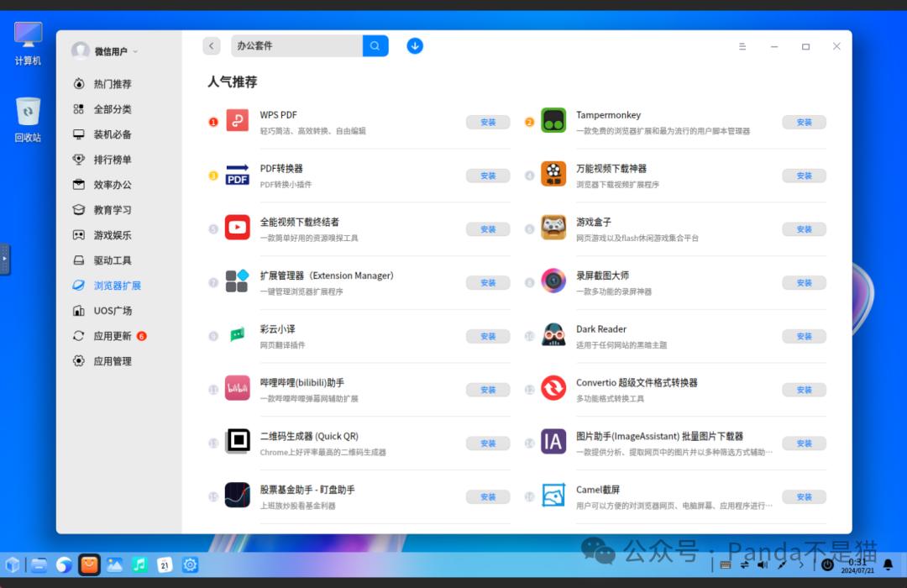Install 万能视频下载神器

(804, 176)
